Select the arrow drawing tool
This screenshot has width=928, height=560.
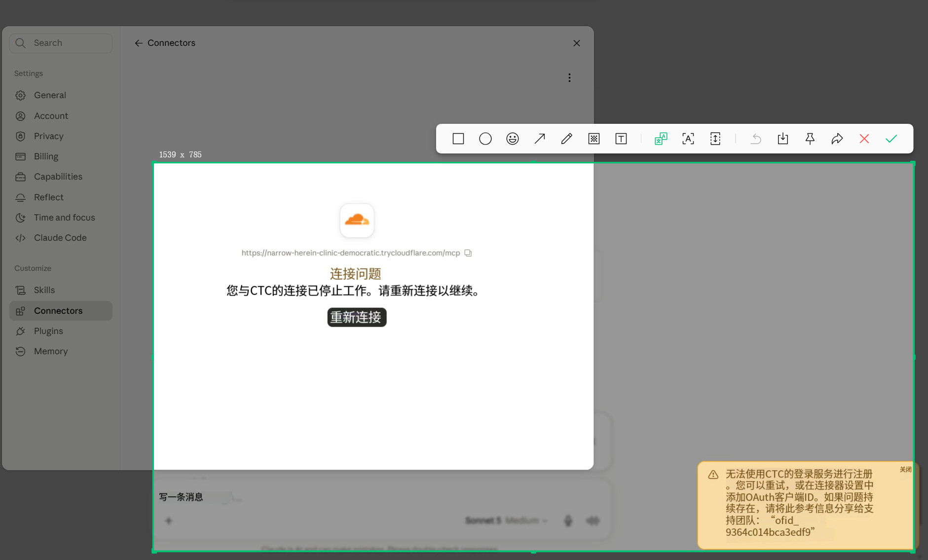(540, 139)
